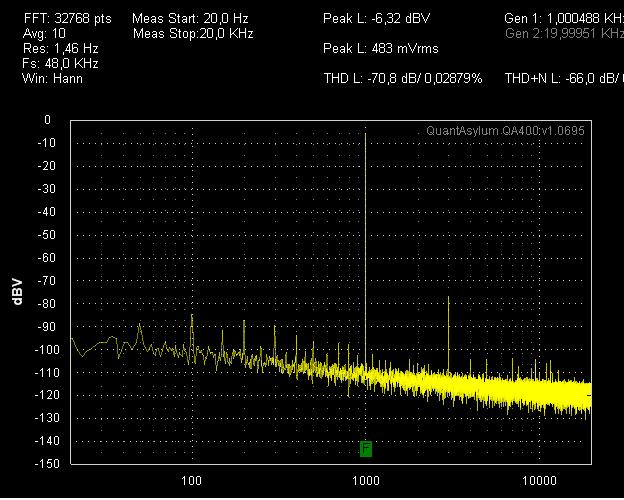This screenshot has width=624, height=500.
Task: Click the 0 label atop dBV axis
Action: [x=48, y=120]
